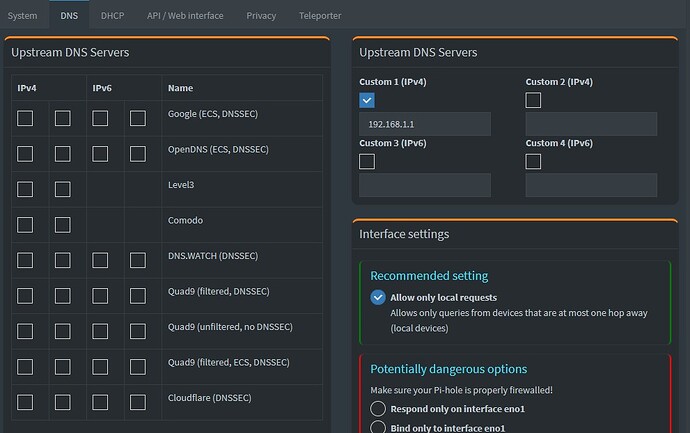690x433 pixels.
Task: Tick first IPv4 checkbox for Cloudflare (DNSSEC)
Action: (x=25, y=402)
